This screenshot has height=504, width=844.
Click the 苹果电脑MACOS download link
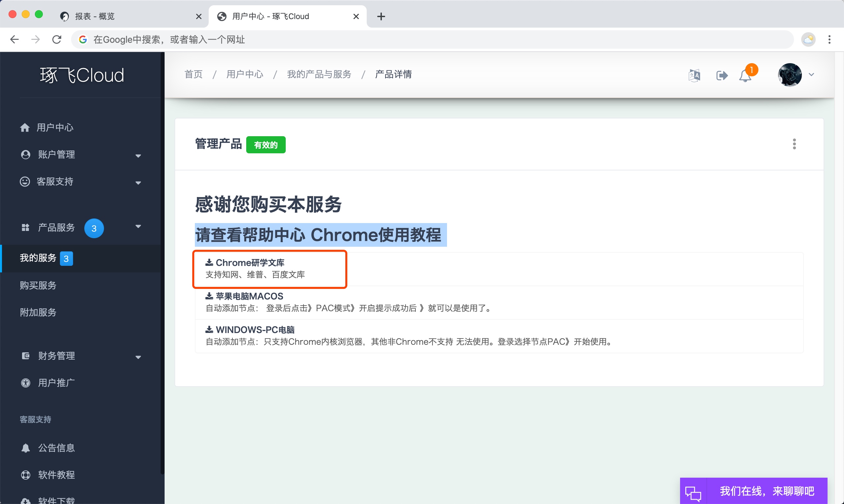249,296
